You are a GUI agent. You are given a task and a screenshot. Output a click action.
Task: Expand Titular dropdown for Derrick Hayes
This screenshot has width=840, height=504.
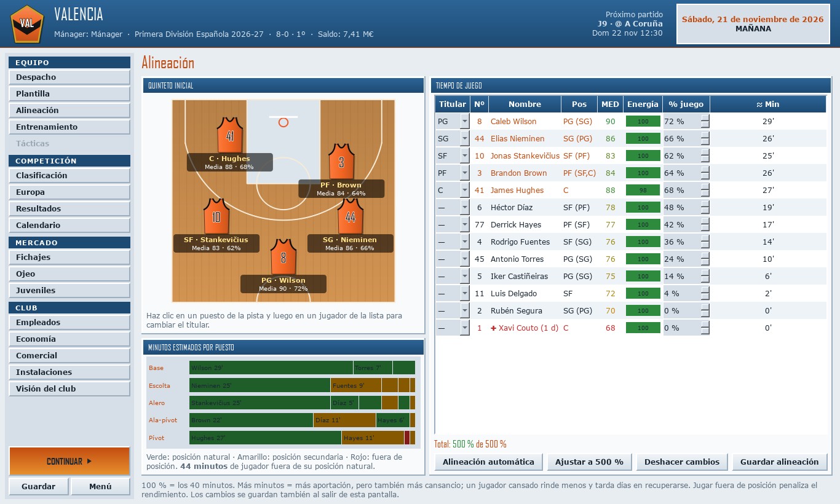(x=464, y=225)
